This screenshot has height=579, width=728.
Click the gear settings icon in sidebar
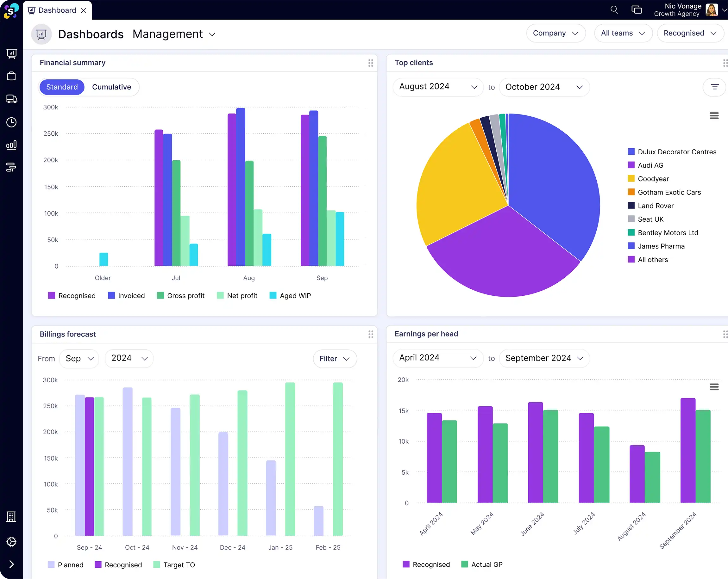click(11, 542)
